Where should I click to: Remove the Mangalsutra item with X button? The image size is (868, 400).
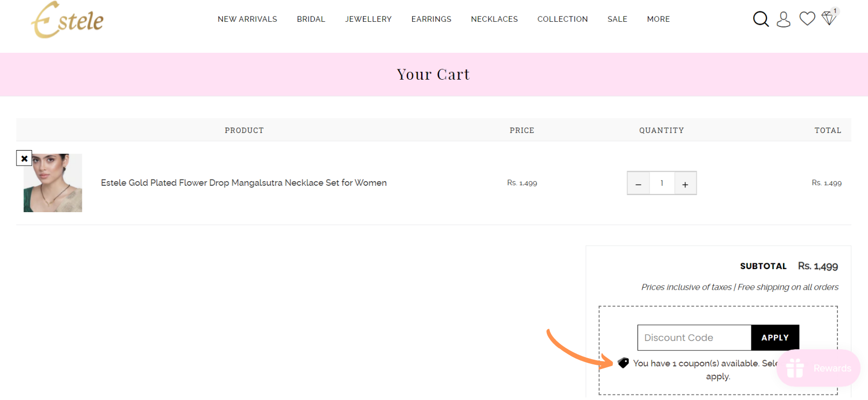click(24, 158)
